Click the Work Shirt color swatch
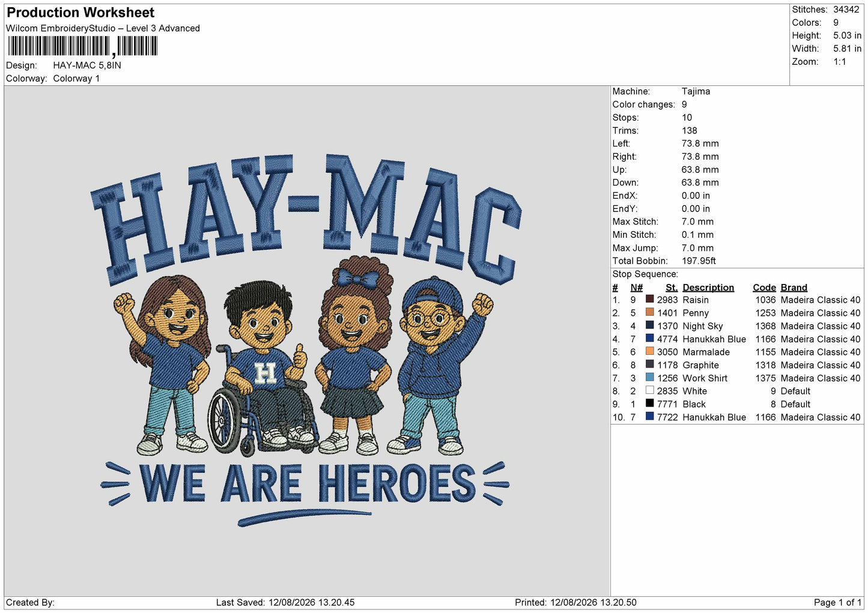 pyautogui.click(x=649, y=378)
